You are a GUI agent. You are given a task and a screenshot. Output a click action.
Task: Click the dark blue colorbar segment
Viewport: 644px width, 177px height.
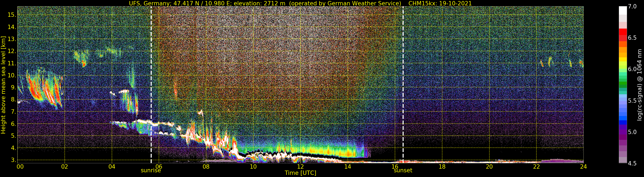tap(623, 122)
